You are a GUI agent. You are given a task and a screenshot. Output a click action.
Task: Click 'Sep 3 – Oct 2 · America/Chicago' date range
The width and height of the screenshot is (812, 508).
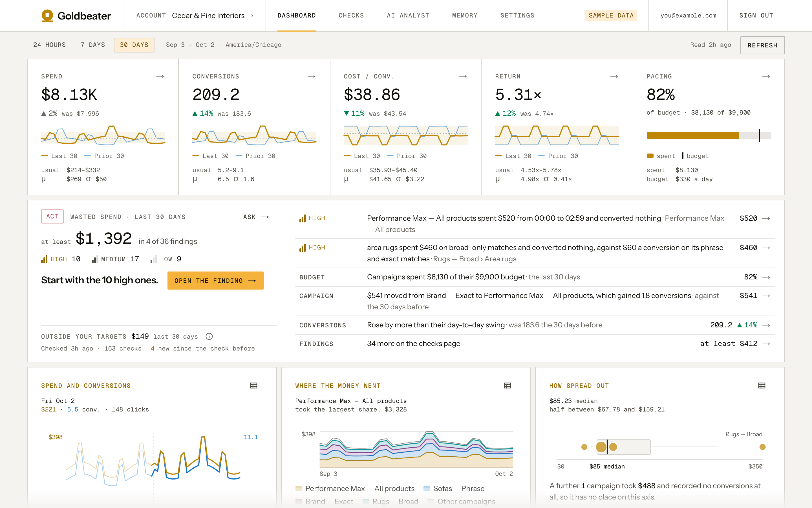coord(224,45)
